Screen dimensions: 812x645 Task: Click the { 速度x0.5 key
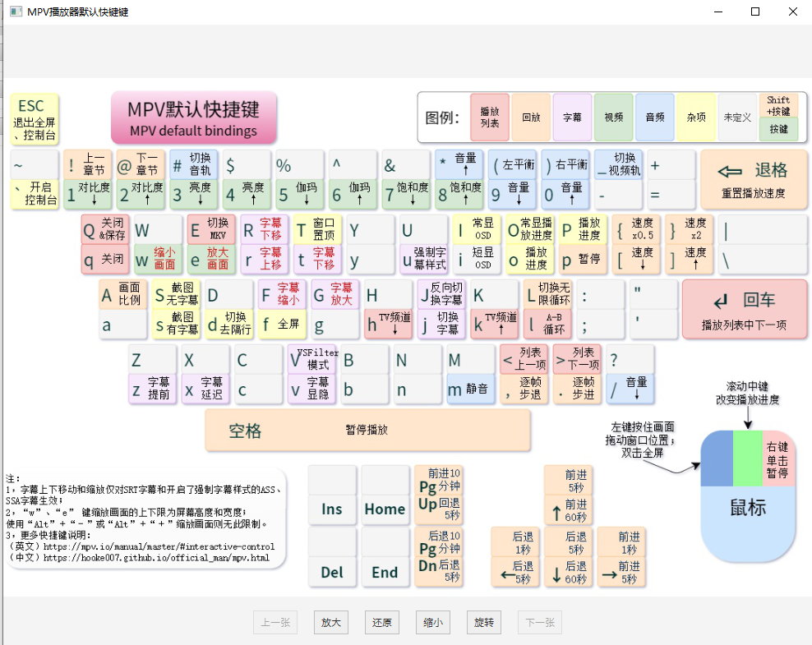tap(636, 229)
